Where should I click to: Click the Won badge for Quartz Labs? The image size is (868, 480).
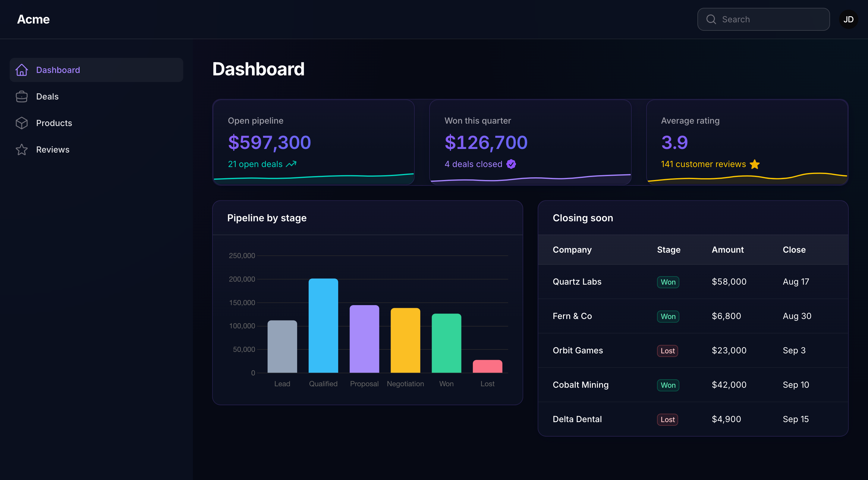(x=668, y=282)
